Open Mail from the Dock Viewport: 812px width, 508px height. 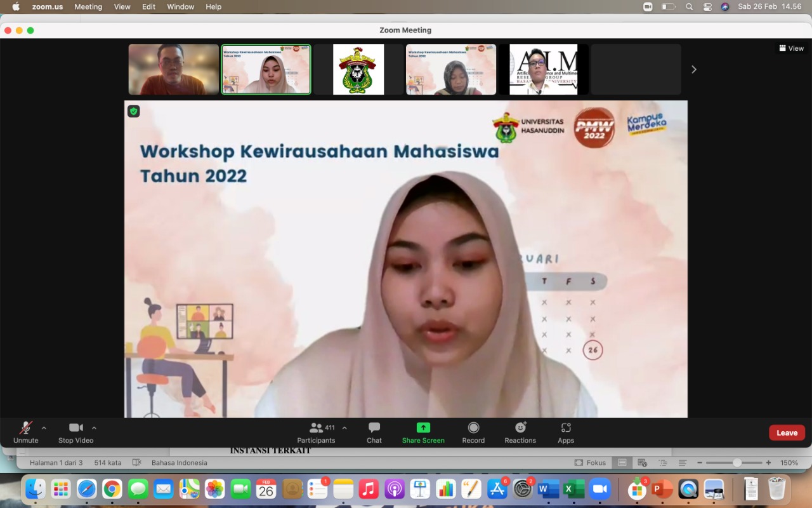(x=164, y=489)
